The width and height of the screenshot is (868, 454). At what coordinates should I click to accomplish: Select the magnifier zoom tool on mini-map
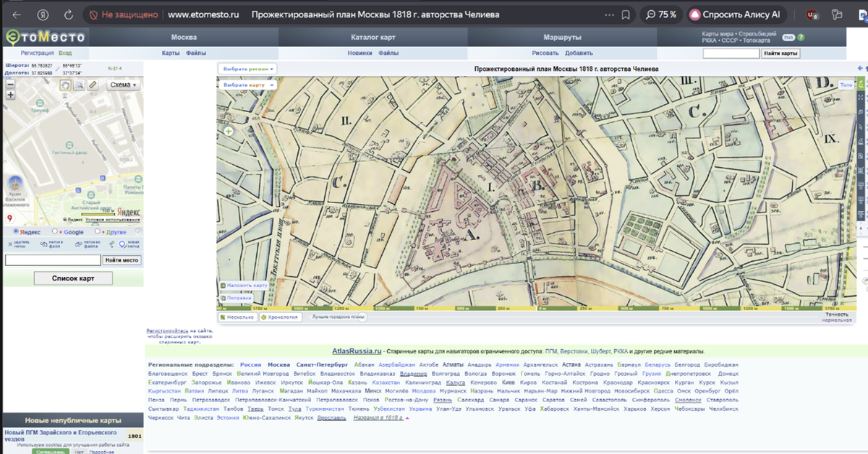point(79,85)
